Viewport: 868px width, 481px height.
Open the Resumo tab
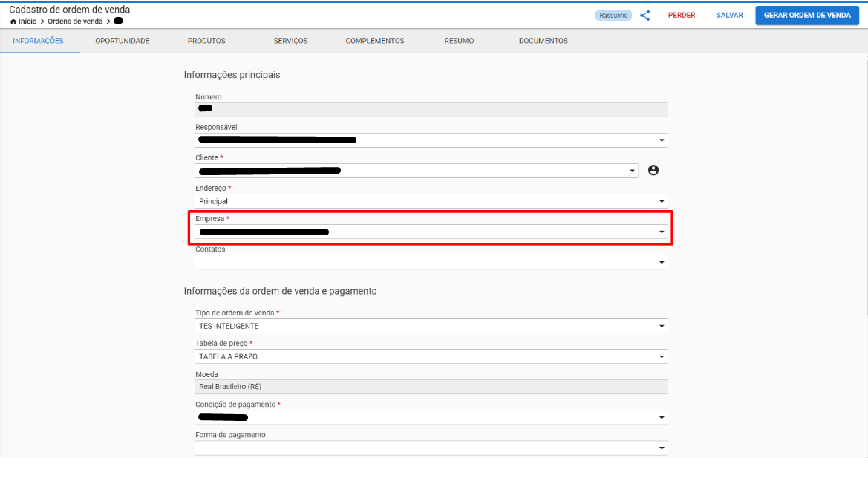(x=459, y=41)
